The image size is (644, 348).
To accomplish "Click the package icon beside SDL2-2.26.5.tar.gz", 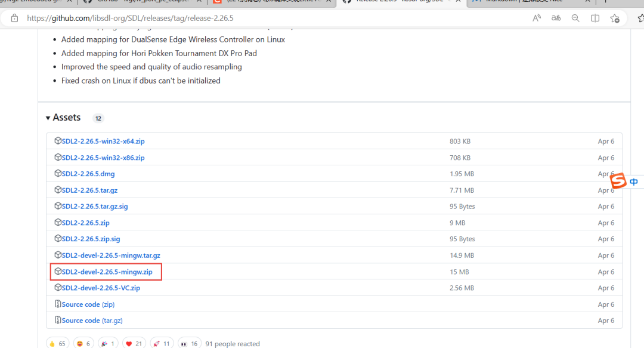I will (x=58, y=190).
